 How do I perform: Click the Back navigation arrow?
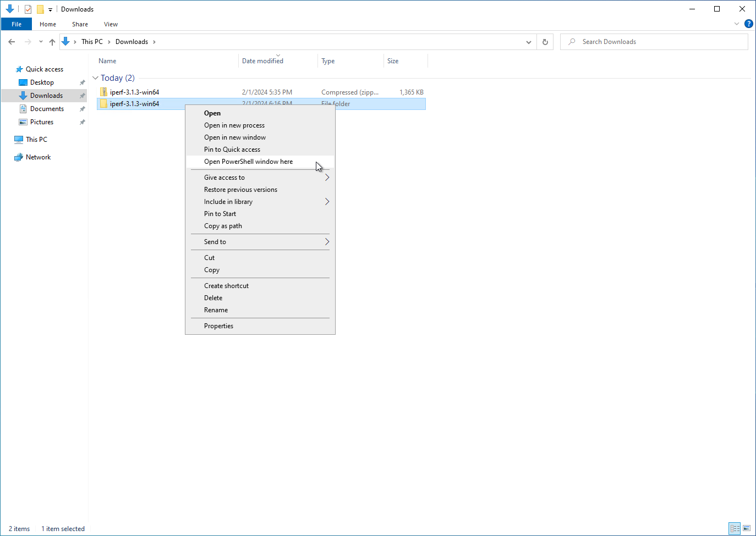[x=12, y=42]
